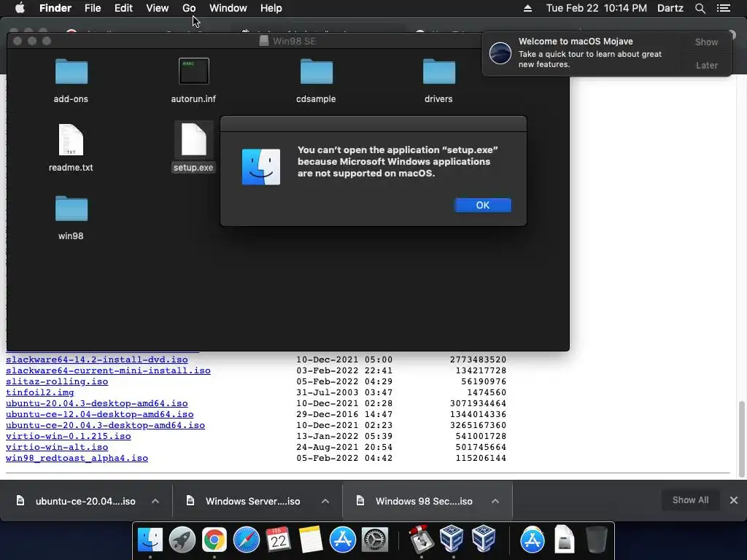The image size is (747, 560).
Task: Open ubuntu-ce-20.04.3-desktop-amd64.iso link
Action: point(105,425)
